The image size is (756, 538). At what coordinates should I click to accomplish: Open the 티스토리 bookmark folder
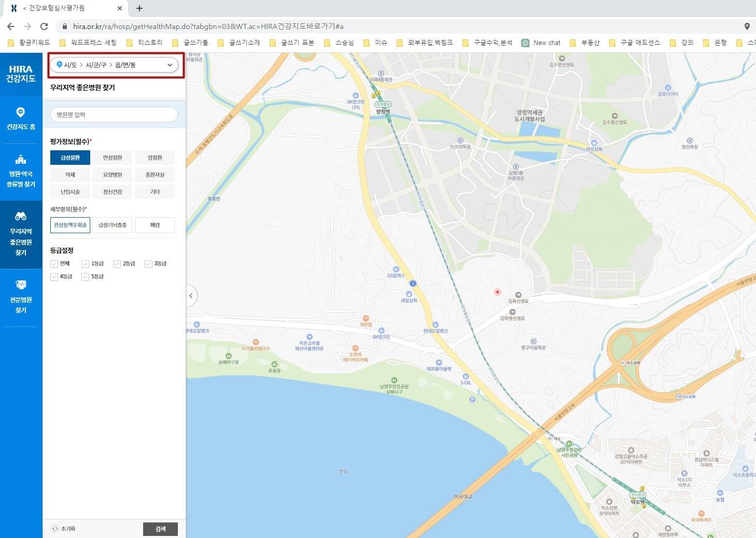144,43
